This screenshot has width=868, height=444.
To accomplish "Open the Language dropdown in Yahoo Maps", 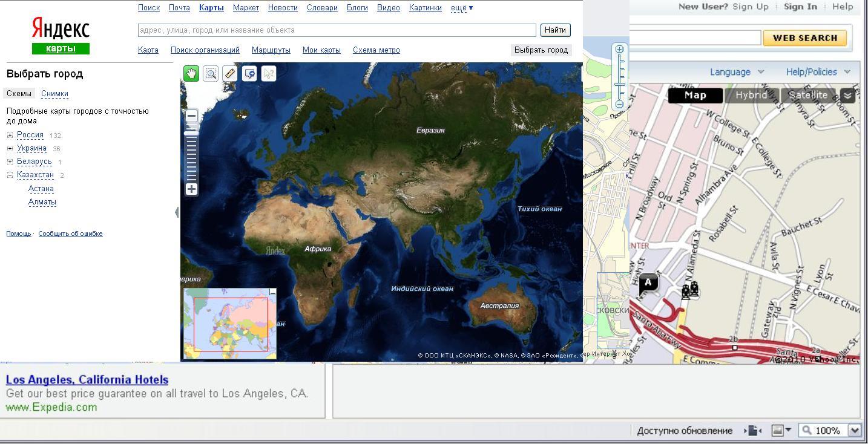I will coord(737,72).
